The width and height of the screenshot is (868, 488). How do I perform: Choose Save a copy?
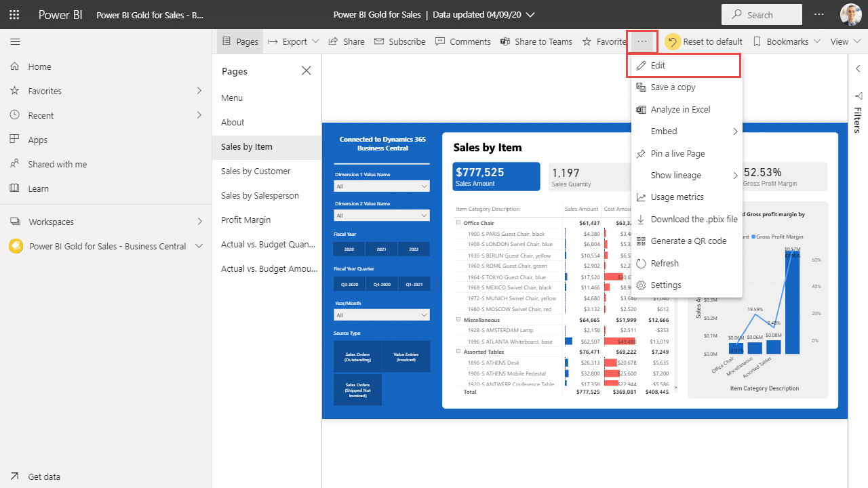(687, 87)
